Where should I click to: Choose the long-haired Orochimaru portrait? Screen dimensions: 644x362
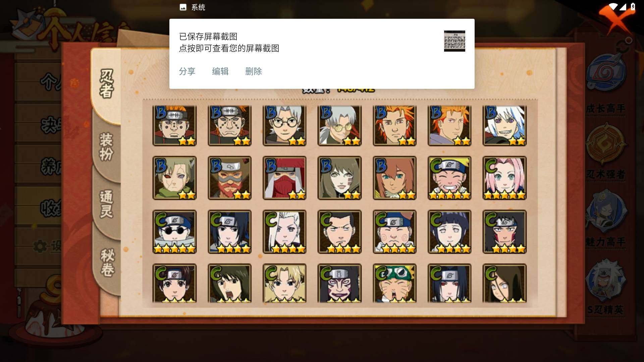click(504, 283)
